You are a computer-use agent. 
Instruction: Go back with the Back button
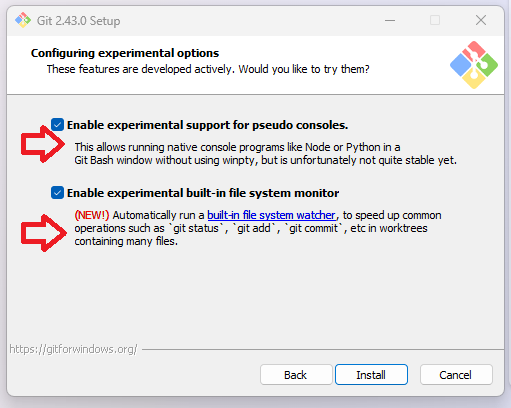pyautogui.click(x=296, y=375)
